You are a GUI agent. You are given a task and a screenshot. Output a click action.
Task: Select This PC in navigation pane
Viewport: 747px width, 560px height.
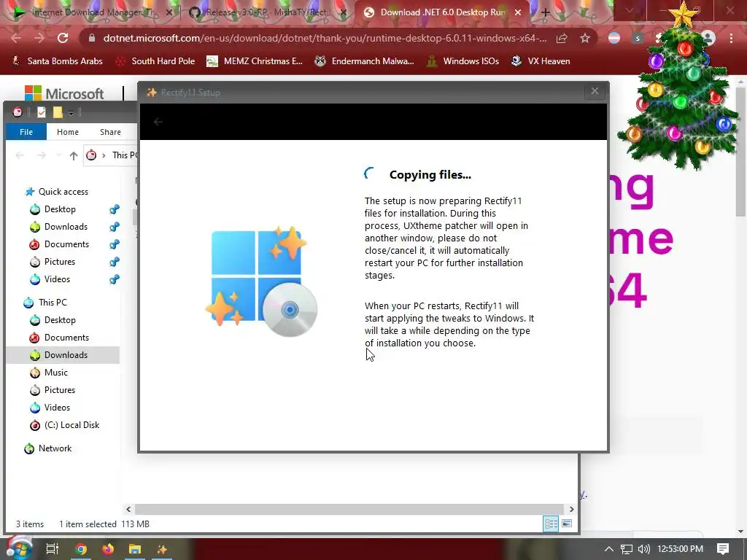(53, 303)
